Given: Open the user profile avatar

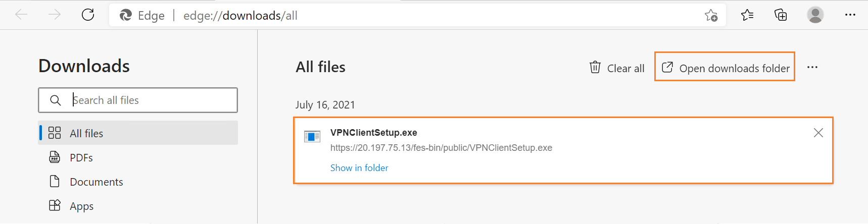Looking at the screenshot, I should click(x=815, y=15).
